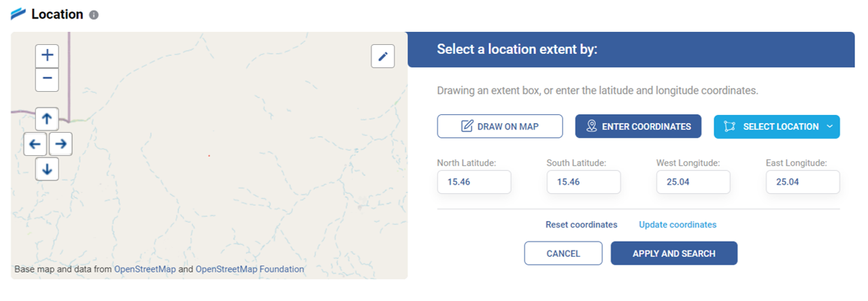Pan the map to the left
868x301 pixels.
coord(35,144)
